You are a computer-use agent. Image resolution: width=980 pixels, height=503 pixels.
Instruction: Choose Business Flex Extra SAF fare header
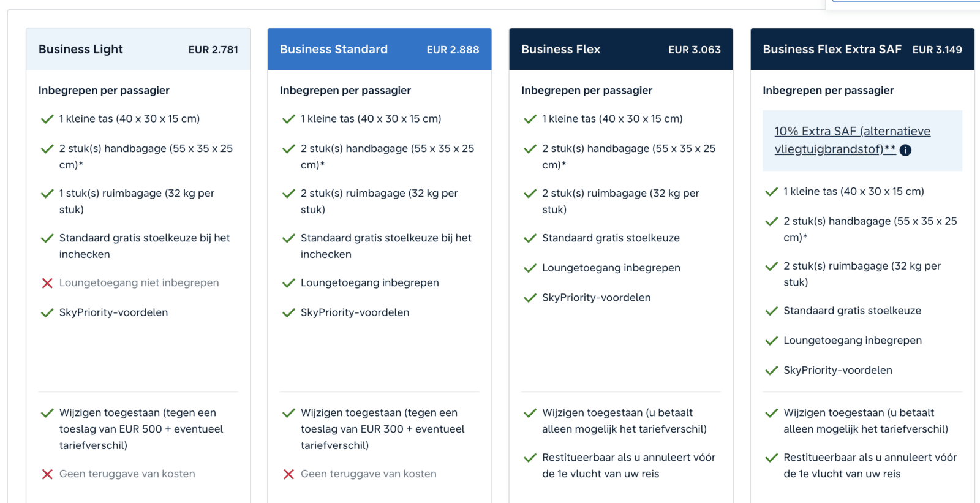tap(862, 49)
